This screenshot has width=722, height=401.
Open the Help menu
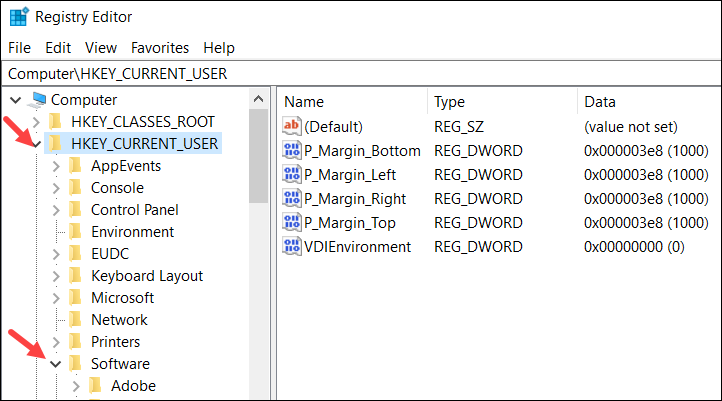click(x=219, y=48)
